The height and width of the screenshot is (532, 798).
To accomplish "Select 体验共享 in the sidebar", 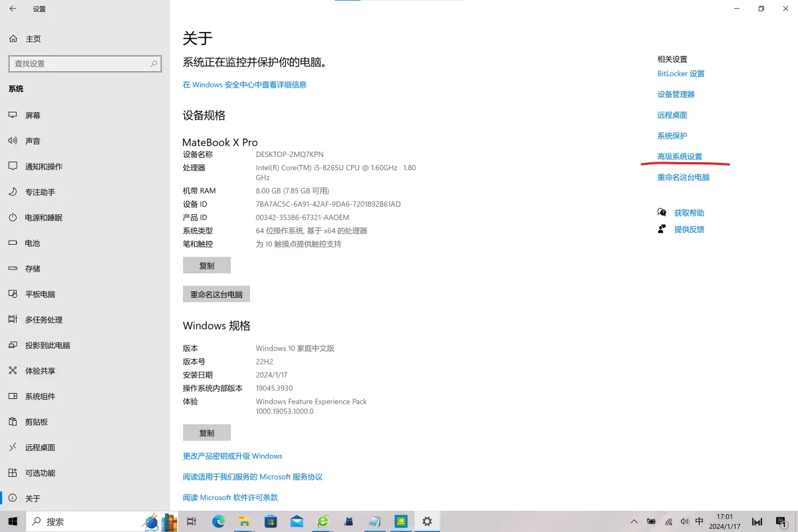I will (x=85, y=371).
